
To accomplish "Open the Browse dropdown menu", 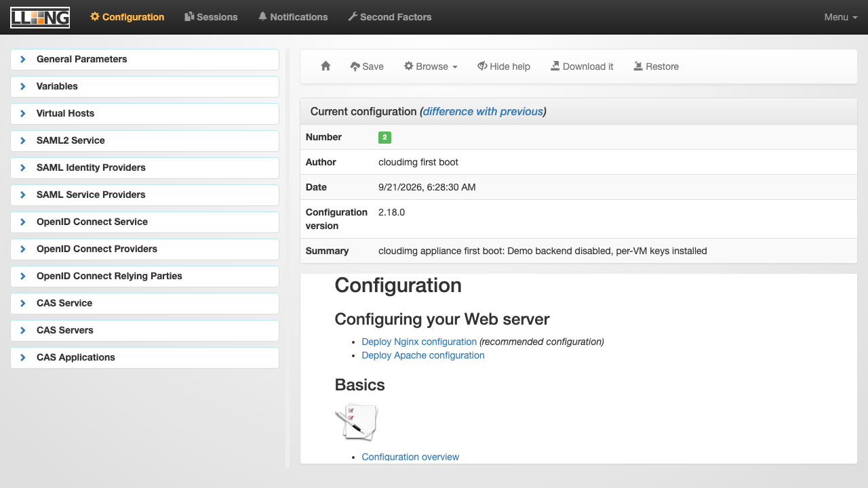I will (x=431, y=66).
